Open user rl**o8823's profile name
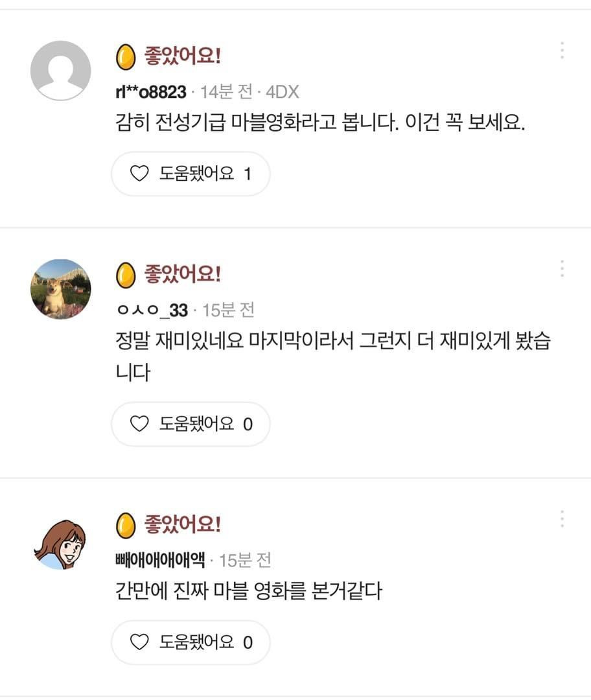Screen dimensions: 591x700 click(151, 92)
